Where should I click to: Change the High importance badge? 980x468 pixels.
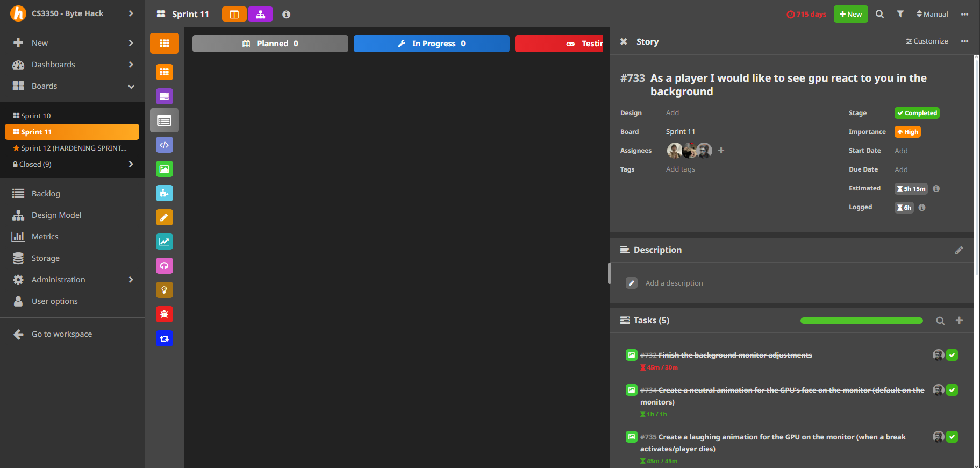[x=907, y=132]
